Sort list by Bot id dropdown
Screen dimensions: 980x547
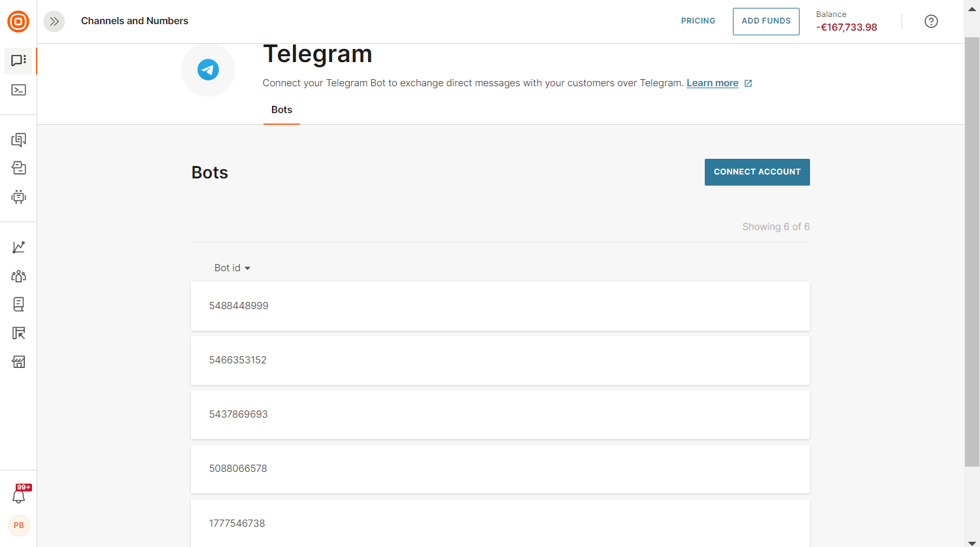[232, 268]
